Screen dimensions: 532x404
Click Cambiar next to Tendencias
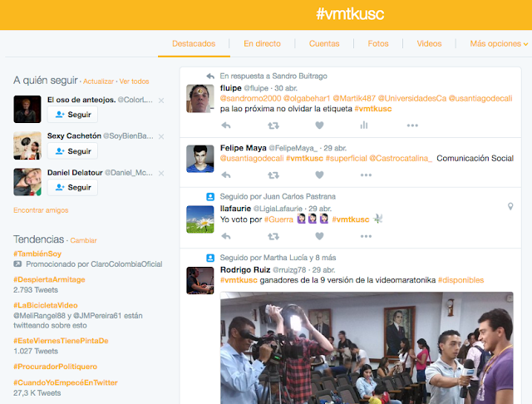point(83,240)
